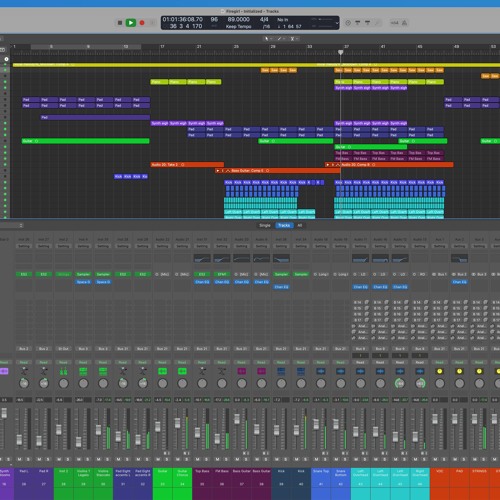
Task: Click the tempo value 89.0000
Action: pyautogui.click(x=238, y=20)
